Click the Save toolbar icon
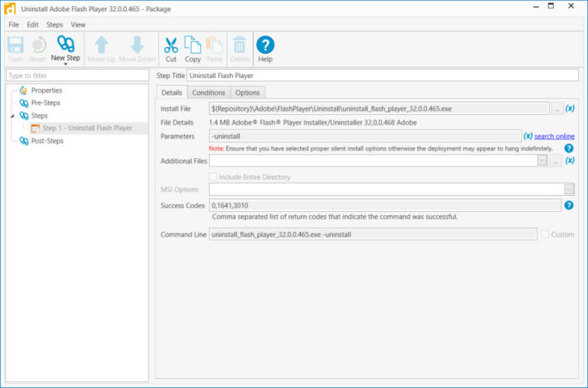This screenshot has width=588, height=388. (15, 45)
